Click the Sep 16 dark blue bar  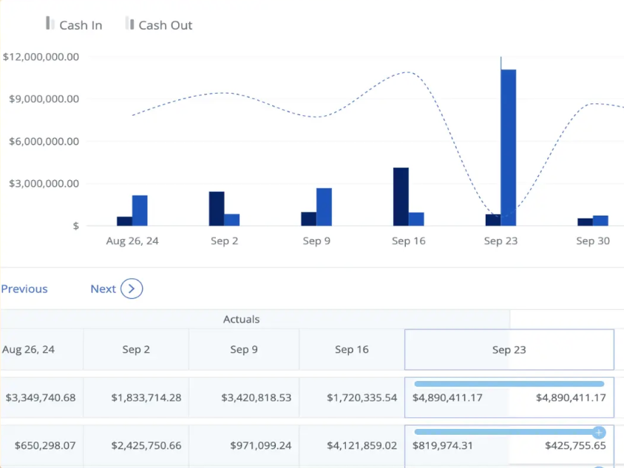[x=401, y=196]
